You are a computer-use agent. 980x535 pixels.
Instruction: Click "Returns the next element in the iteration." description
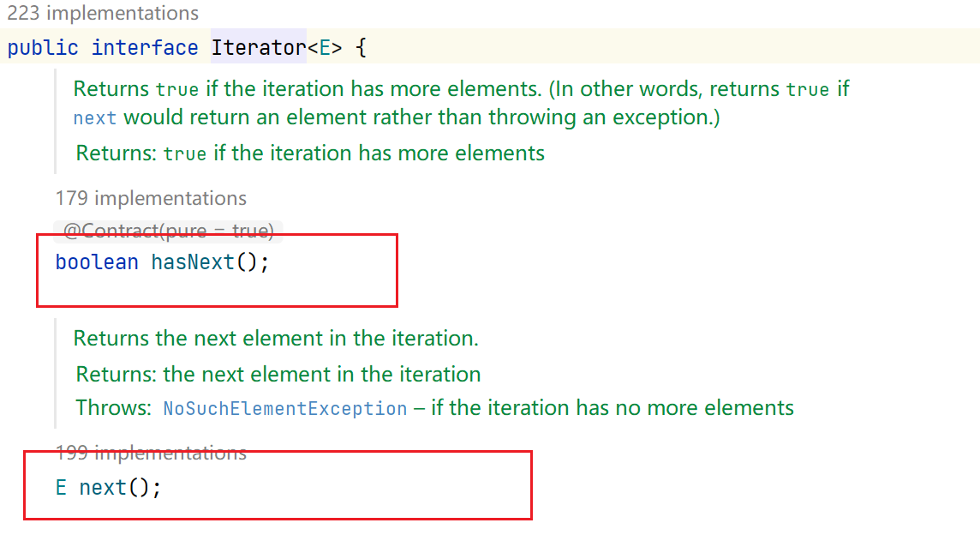[276, 338]
